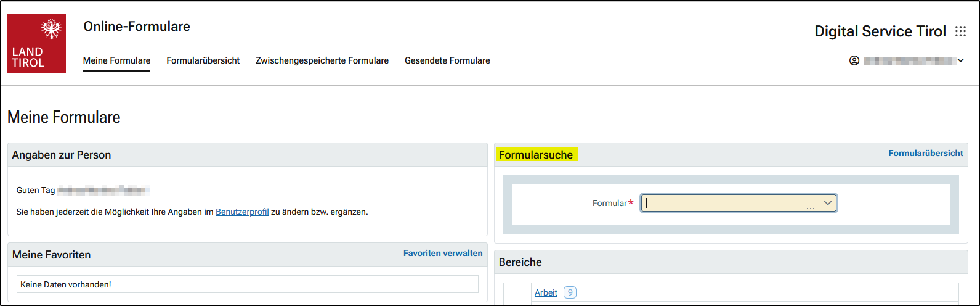Click the count badge next to Arbeit
Viewport: 980px width, 306px height.
coord(570,292)
